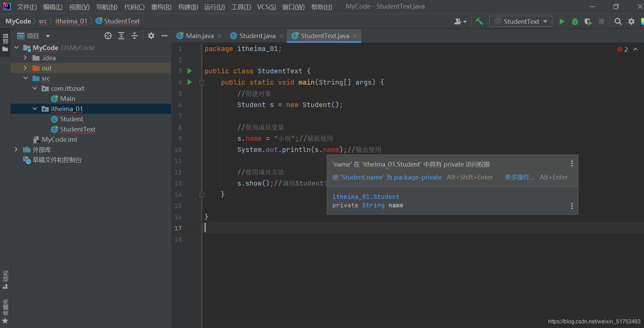Open tooltip upper three-dot options menu
644x328 pixels.
coord(572,164)
